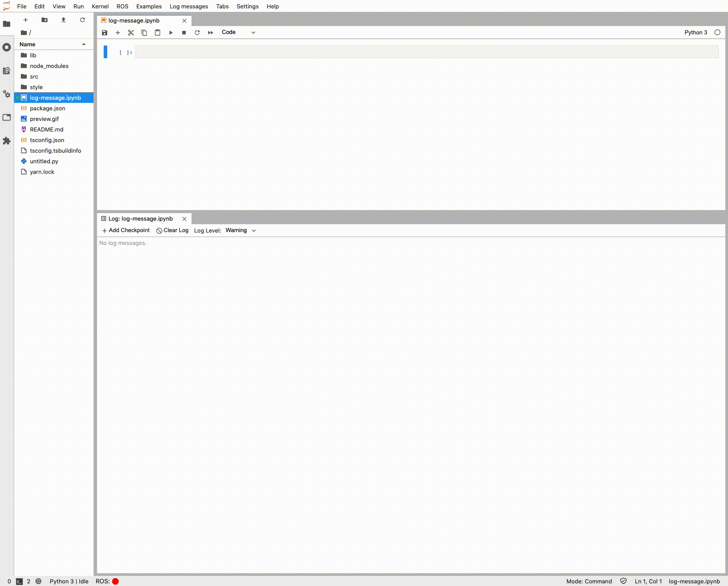728x586 pixels.
Task: Select the src folder
Action: click(x=54, y=76)
